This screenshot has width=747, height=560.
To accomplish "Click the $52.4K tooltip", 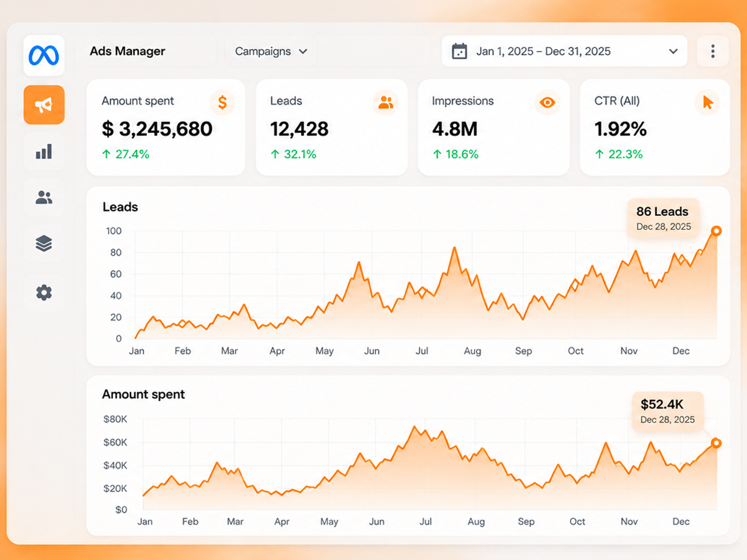I will (x=668, y=411).
